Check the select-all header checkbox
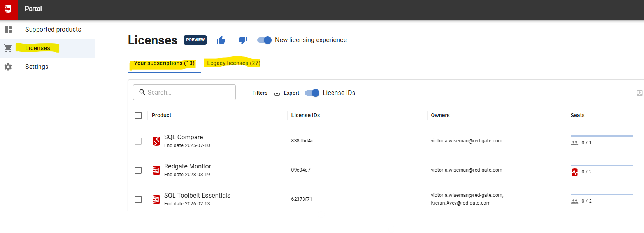Viewport: 644px width, 233px height. [138, 116]
